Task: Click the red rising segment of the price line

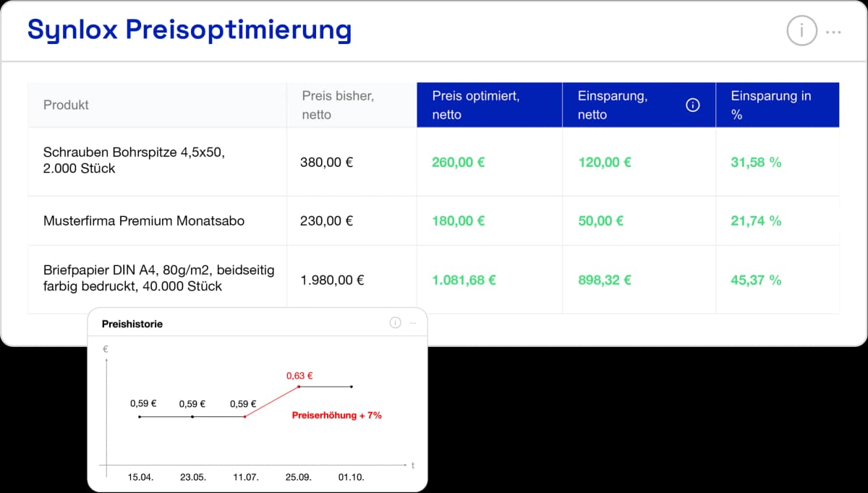Action: point(273,401)
